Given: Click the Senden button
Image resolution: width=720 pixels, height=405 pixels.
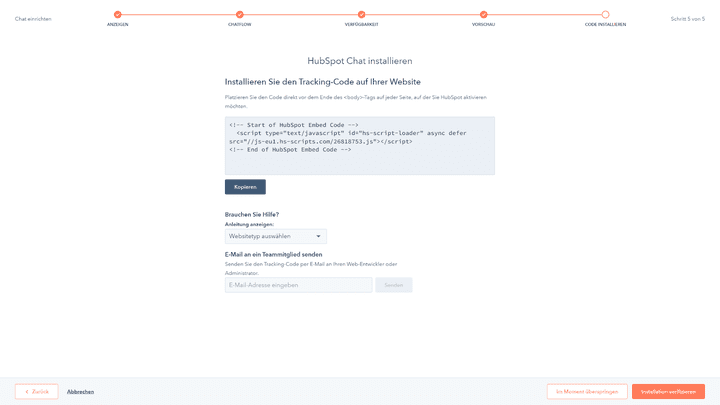Looking at the screenshot, I should point(394,285).
